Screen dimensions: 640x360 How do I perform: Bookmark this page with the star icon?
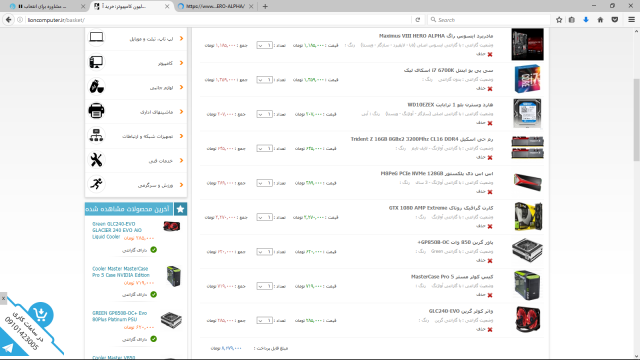[559, 20]
